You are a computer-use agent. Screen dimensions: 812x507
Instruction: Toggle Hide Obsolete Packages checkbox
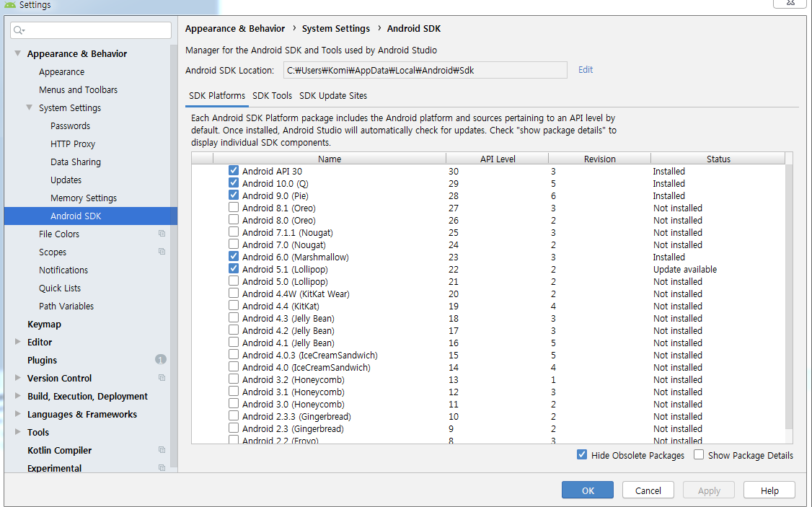[582, 454]
